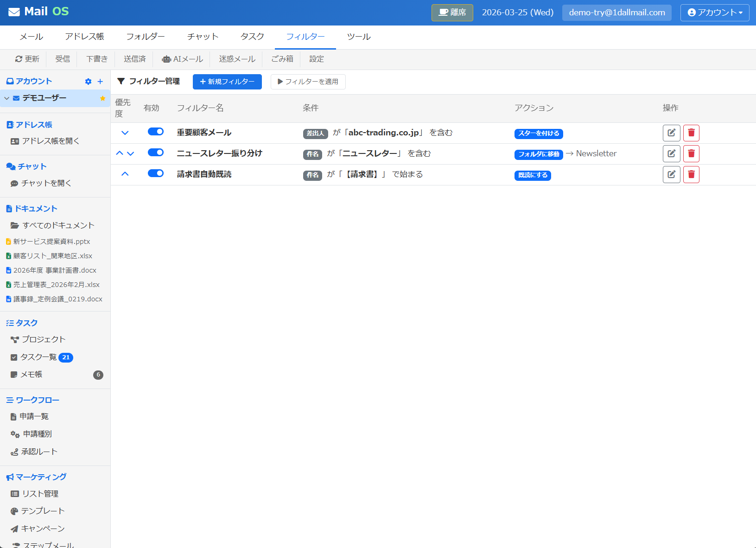Collapse the デモユーザー account tree

(7, 98)
